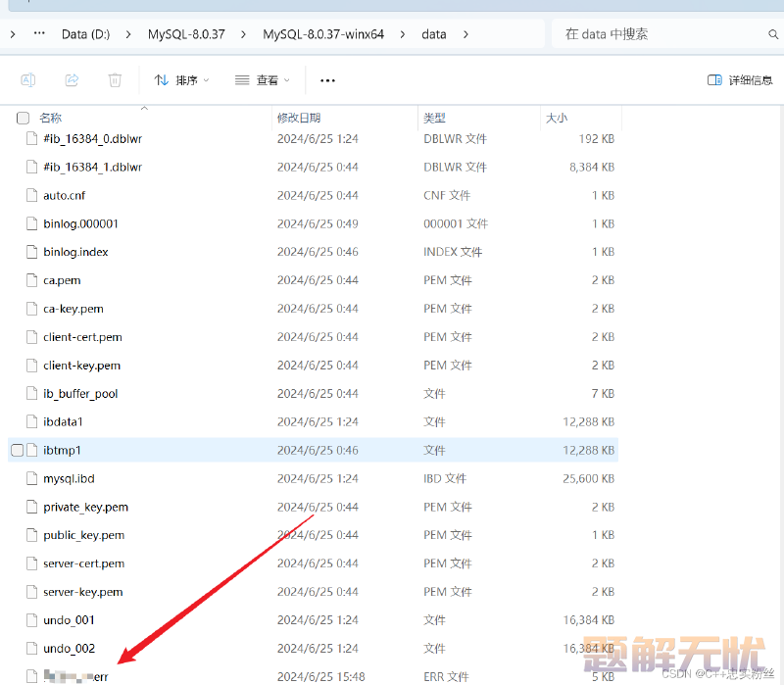Click the Rename icon in the toolbar
This screenshot has width=784, height=685.
click(x=28, y=80)
